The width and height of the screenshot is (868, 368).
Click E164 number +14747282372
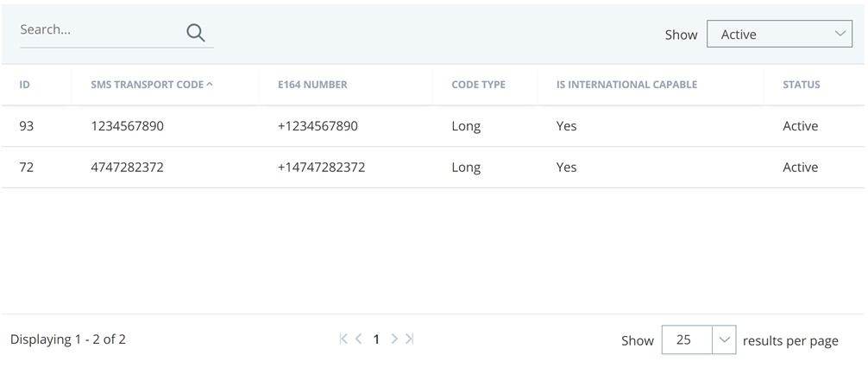coord(322,167)
